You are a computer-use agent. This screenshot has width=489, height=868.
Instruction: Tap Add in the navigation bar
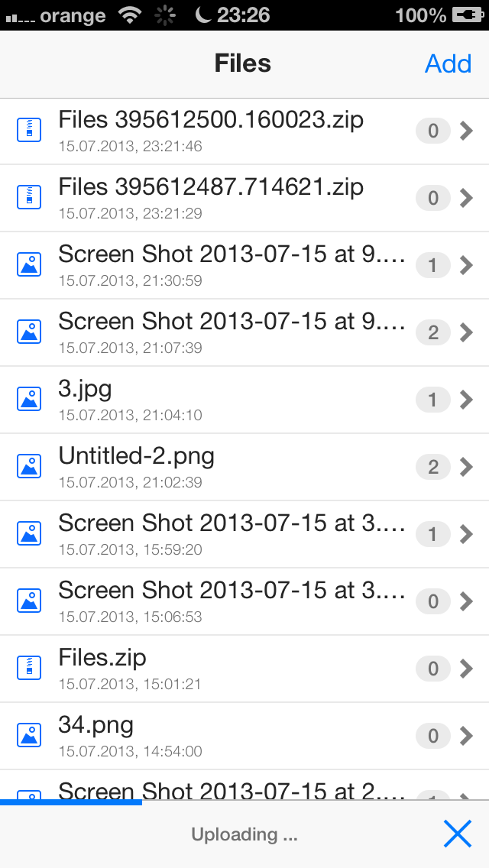coord(448,63)
